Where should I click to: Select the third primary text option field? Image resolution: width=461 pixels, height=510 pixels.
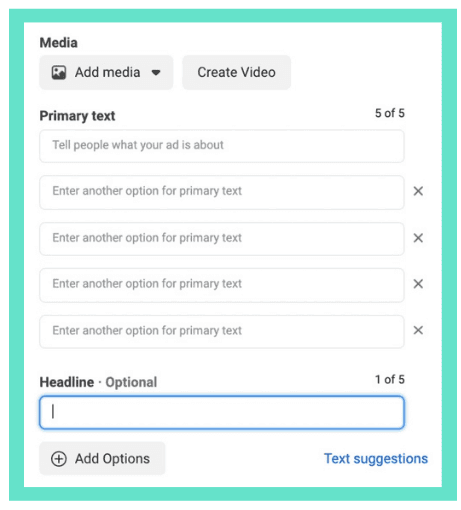pyautogui.click(x=222, y=239)
